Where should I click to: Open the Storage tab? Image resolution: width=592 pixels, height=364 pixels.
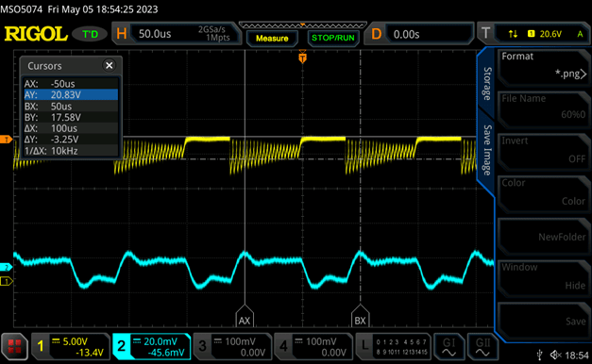487,83
